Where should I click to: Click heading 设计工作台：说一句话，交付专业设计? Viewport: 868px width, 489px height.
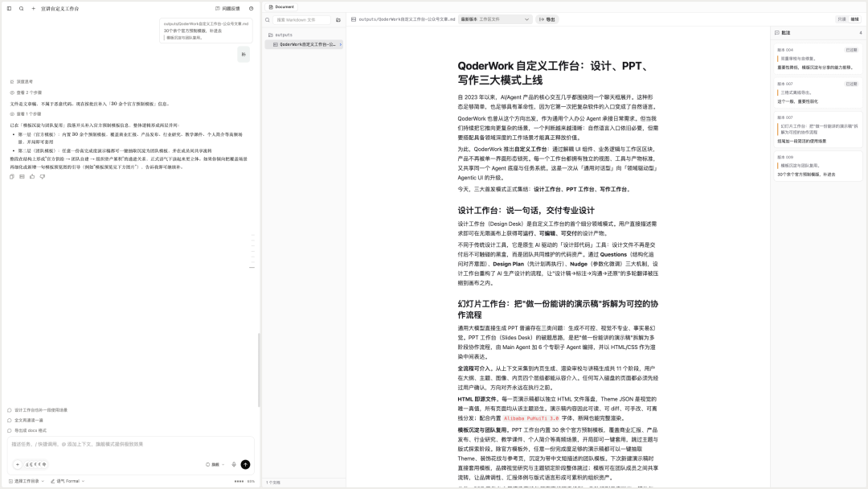[x=526, y=211]
